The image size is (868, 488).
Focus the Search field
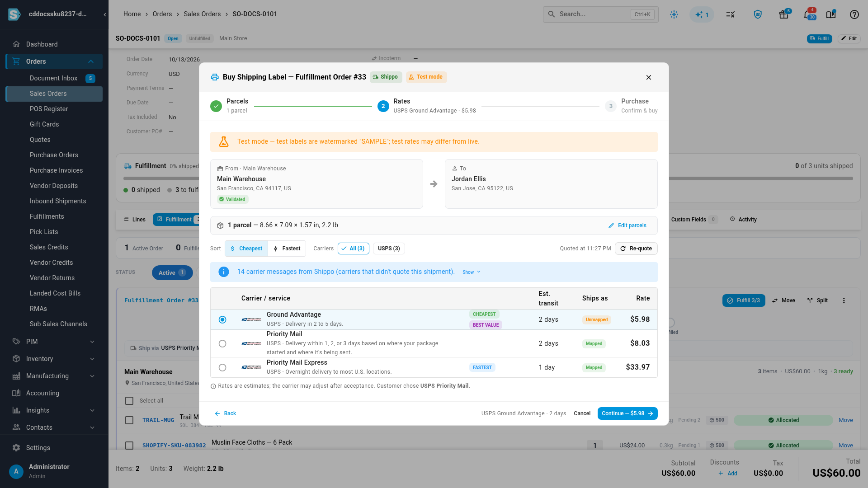tap(600, 14)
